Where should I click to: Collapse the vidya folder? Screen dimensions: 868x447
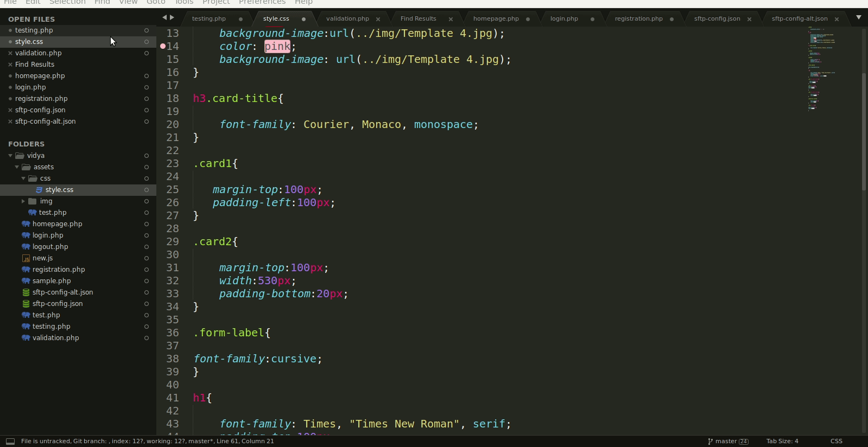[10, 156]
